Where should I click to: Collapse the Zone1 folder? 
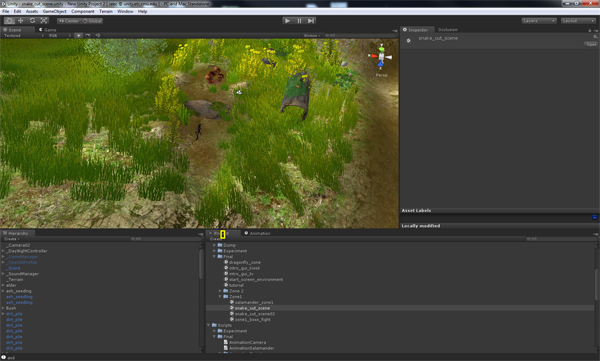[220, 297]
